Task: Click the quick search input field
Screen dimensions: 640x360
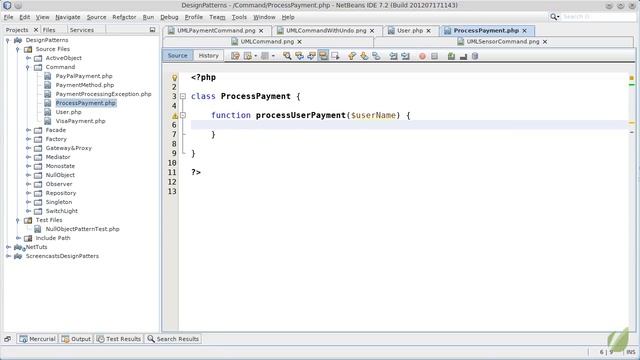Action: (598, 17)
